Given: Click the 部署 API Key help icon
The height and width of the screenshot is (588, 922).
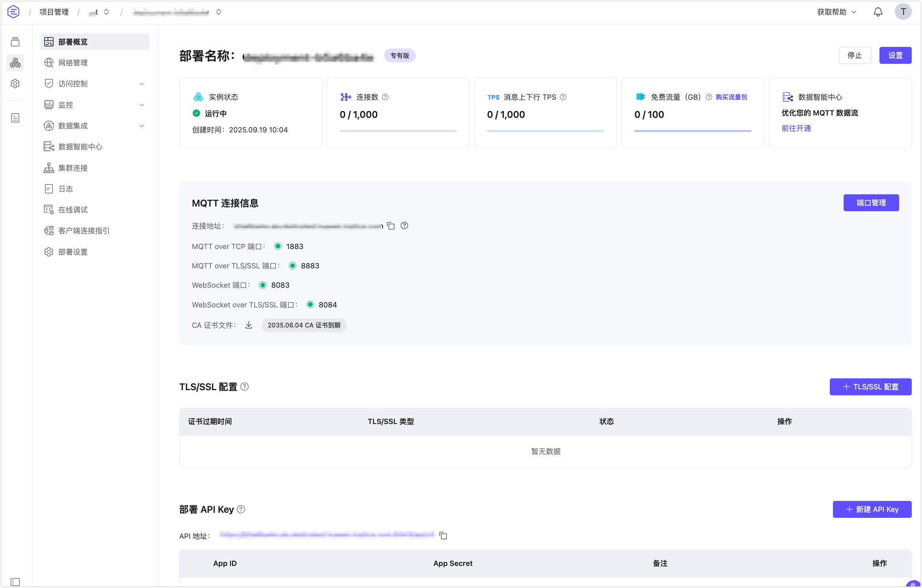Looking at the screenshot, I should point(241,509).
